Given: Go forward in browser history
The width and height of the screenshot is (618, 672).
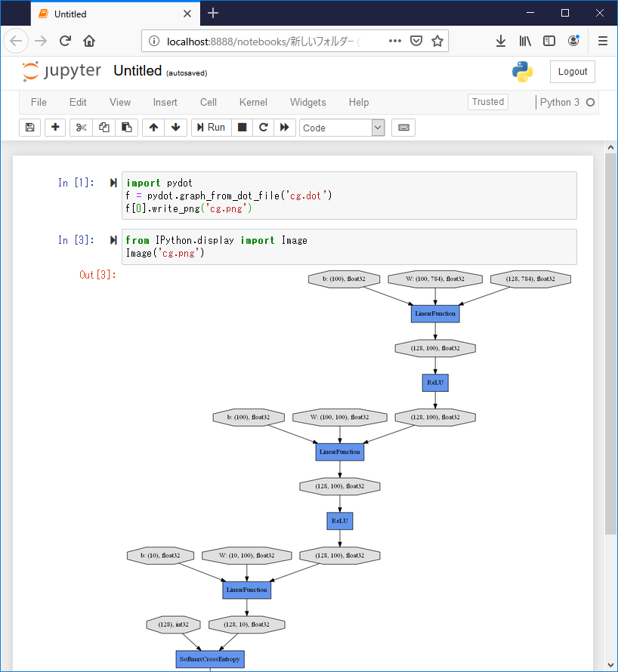Looking at the screenshot, I should [41, 41].
